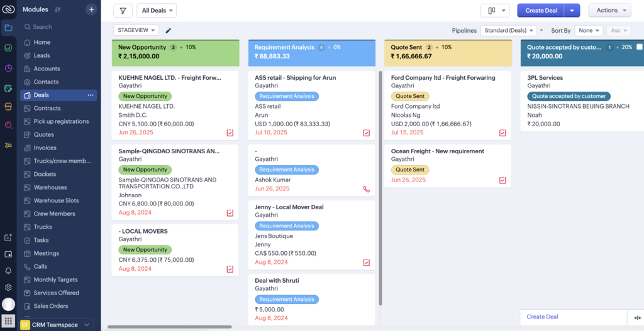The image size is (644, 331).
Task: Click the horizontal scrollbar at the bottom of the board
Action: click(170, 327)
